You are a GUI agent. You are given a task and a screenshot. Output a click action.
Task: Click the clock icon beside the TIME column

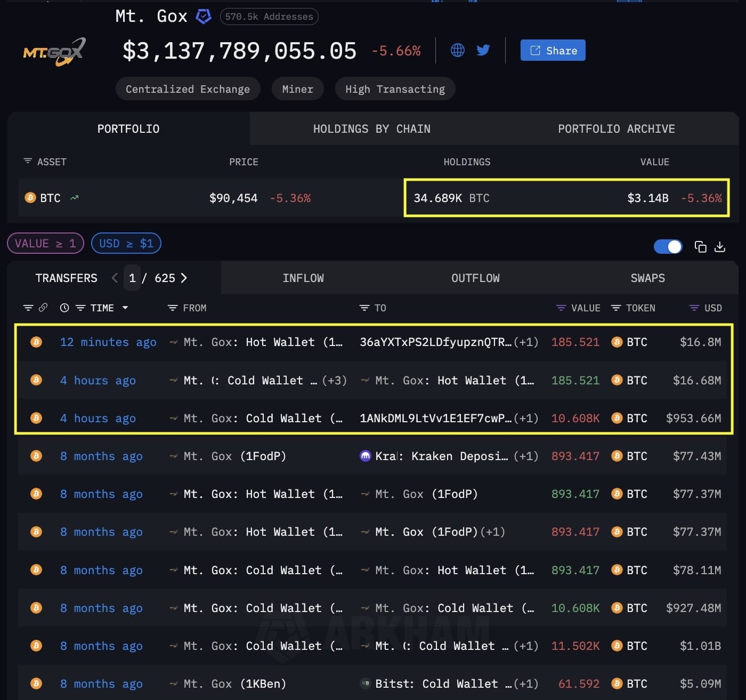pos(64,308)
